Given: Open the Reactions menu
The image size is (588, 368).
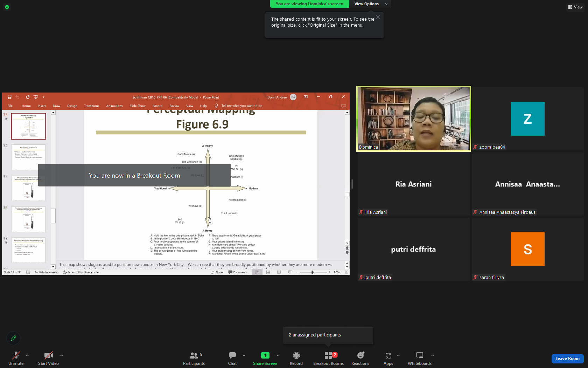Looking at the screenshot, I should coord(360,358).
